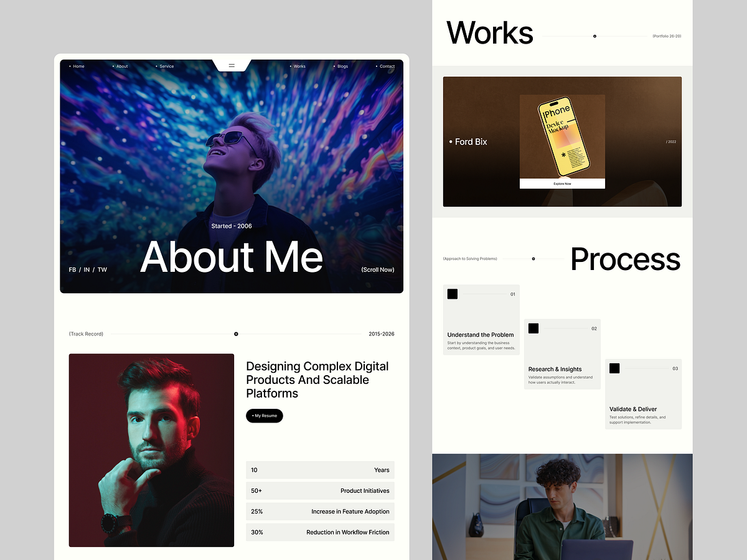Click the Track Record divider dot
This screenshot has height=560, width=747.
tap(236, 334)
